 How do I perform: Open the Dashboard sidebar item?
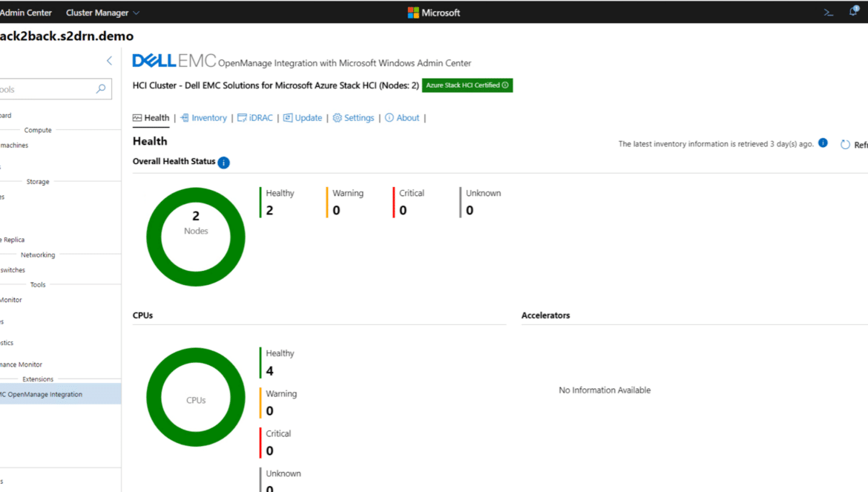(60, 115)
